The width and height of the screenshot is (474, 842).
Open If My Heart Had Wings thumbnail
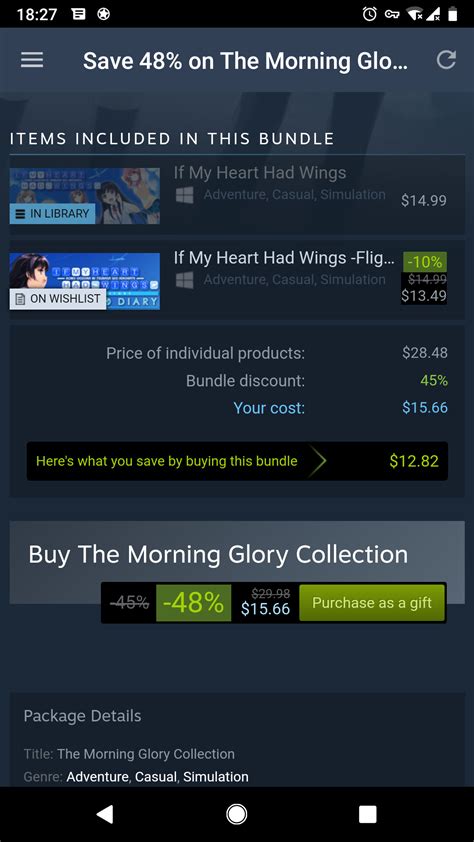coord(85,196)
